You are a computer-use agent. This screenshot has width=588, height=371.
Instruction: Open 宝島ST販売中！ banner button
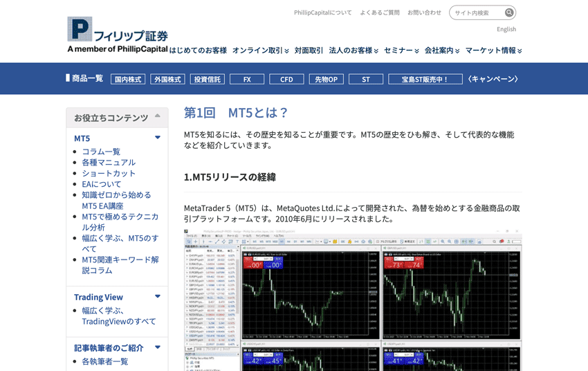pyautogui.click(x=425, y=79)
